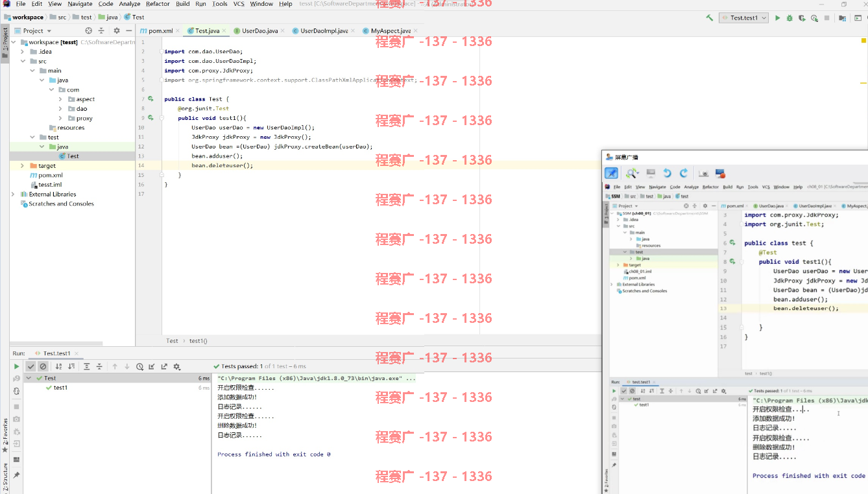Open the test history clock icon
The height and width of the screenshot is (494, 868).
(139, 366)
